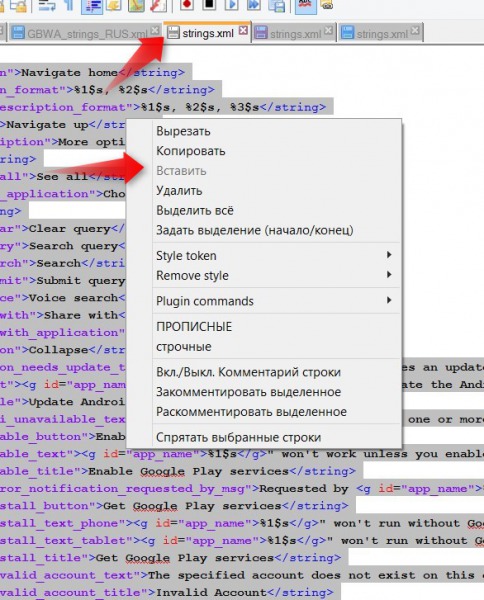Choose Раскомментировать выделенное

point(264,412)
